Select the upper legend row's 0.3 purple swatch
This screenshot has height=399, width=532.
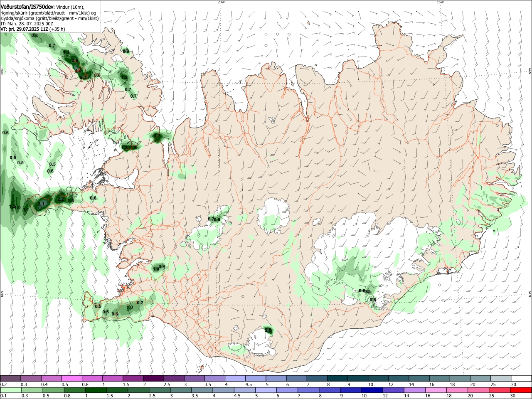click(x=31, y=379)
